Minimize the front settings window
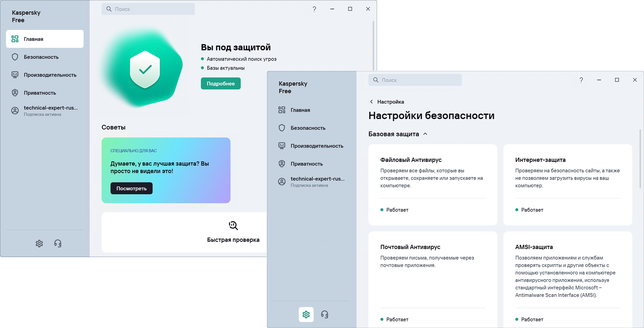Viewport: 644px width, 328px height. (599, 80)
